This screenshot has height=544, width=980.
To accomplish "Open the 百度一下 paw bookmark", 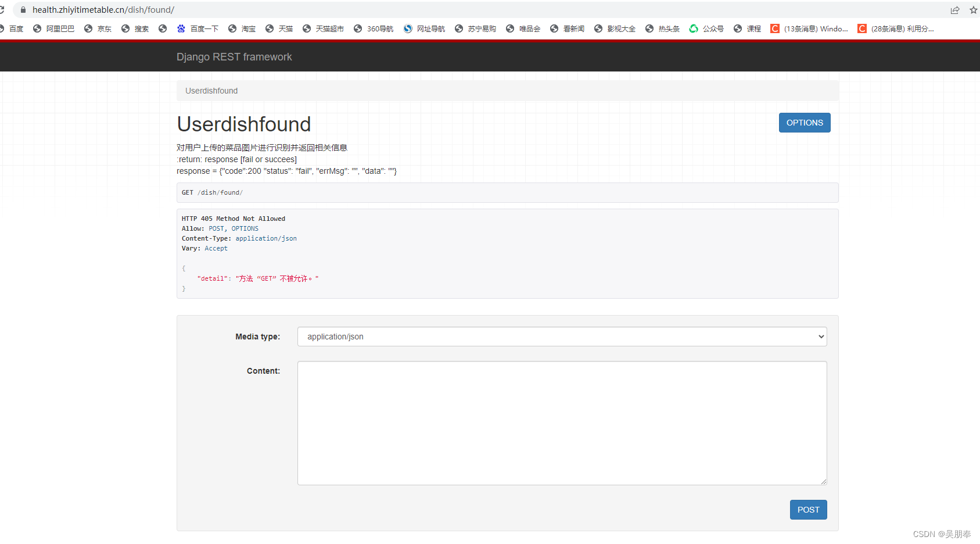I will pyautogui.click(x=198, y=28).
